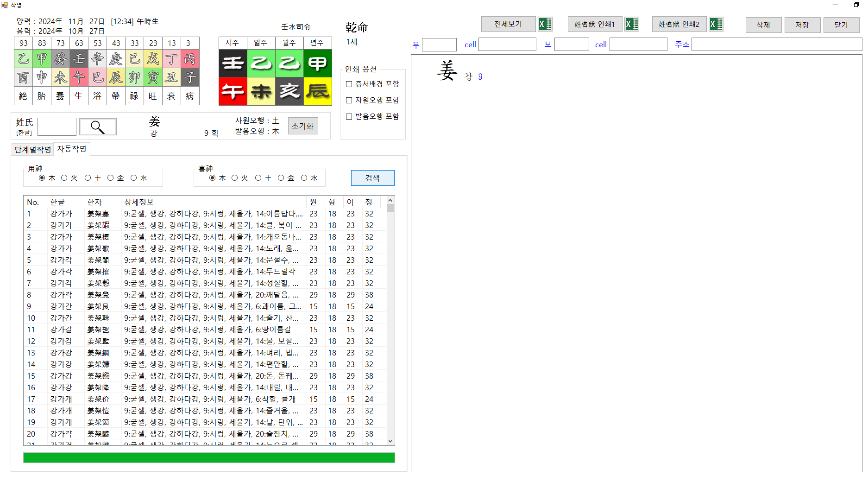This screenshot has height=482, width=868.
Task: Select row 20 강가갹 in results
Action: [x=205, y=434]
